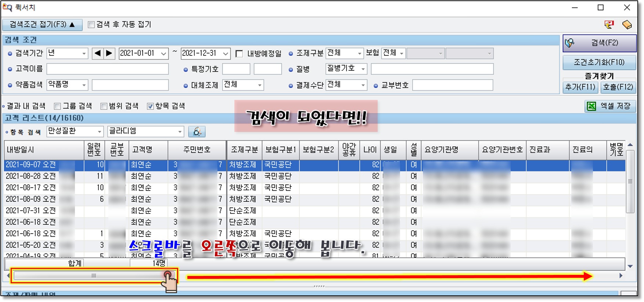Screen dimensions: 644x302
Task: Open the 검색기간 년 dropdown
Action: click(x=84, y=54)
